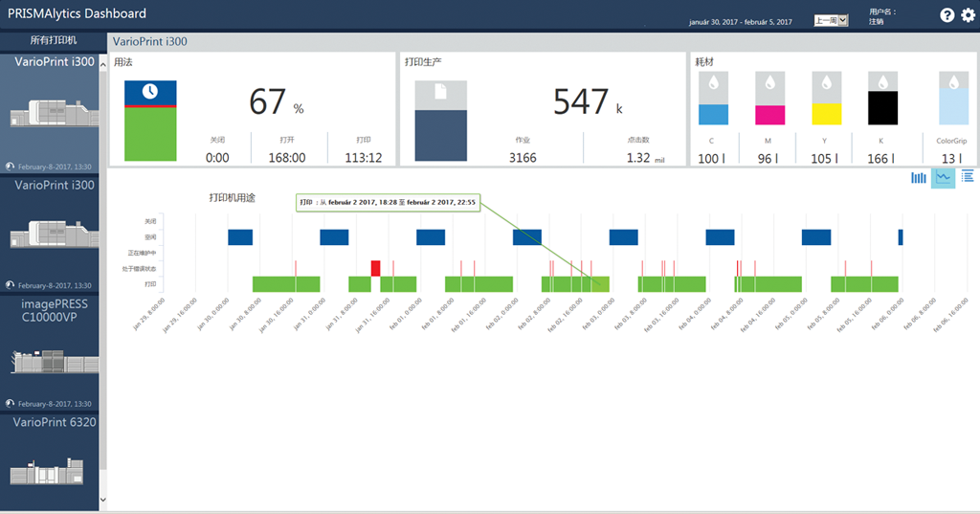This screenshot has height=514, width=980.
Task: Click the yellow ink level bar
Action: (826, 114)
